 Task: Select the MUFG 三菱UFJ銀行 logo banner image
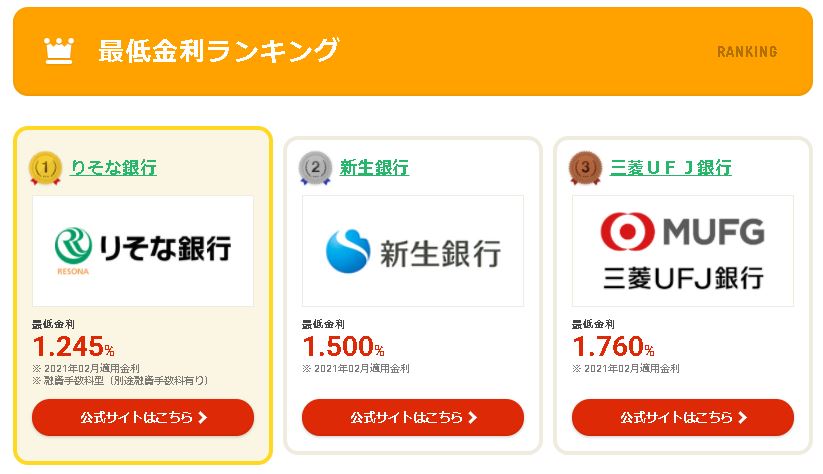683,251
